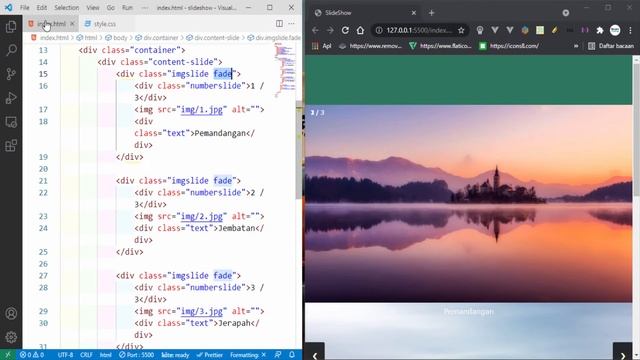This screenshot has width=640, height=360.
Task: Change html language mode in status bar
Action: 106,355
